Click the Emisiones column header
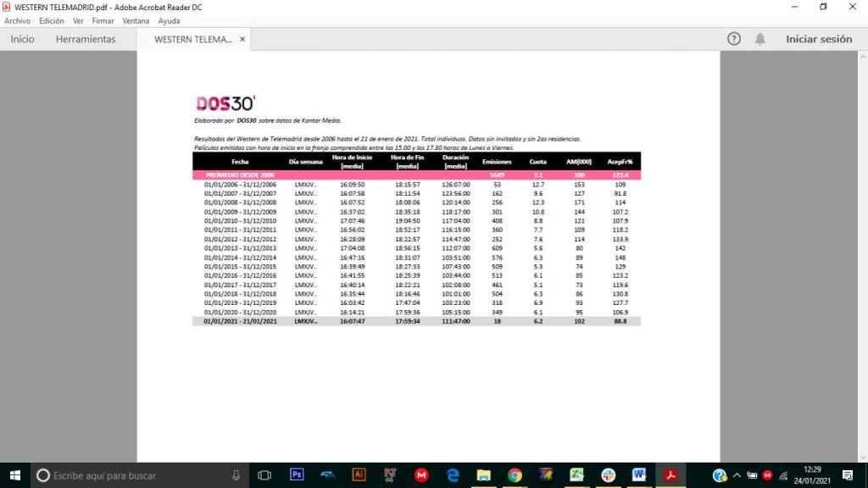The height and width of the screenshot is (488, 868). pyautogui.click(x=497, y=162)
